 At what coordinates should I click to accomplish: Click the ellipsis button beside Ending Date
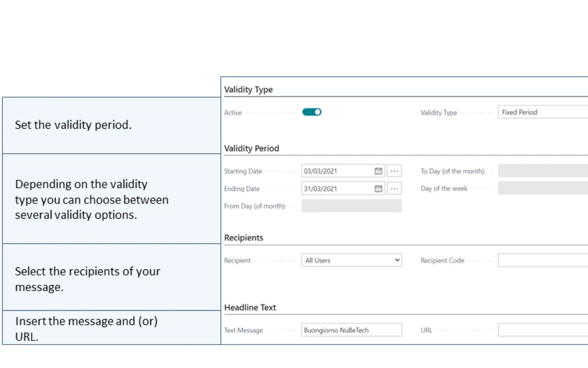[x=394, y=189]
